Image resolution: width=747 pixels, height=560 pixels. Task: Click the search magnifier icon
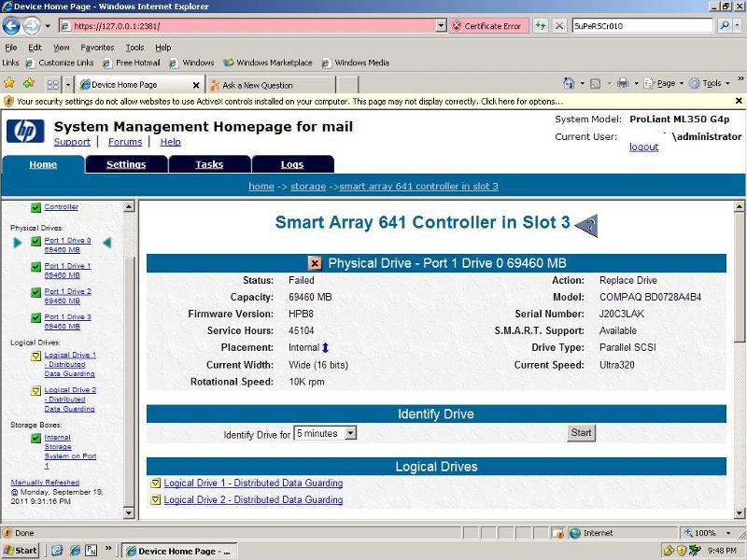click(725, 26)
